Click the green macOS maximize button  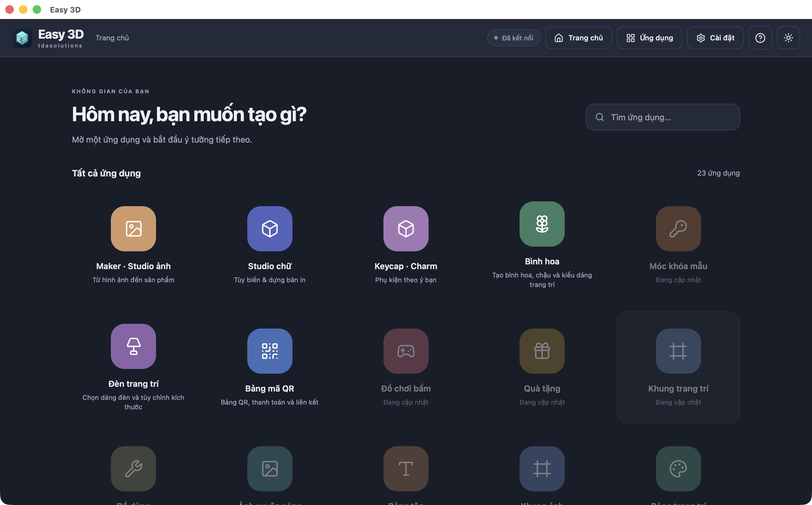(x=37, y=9)
